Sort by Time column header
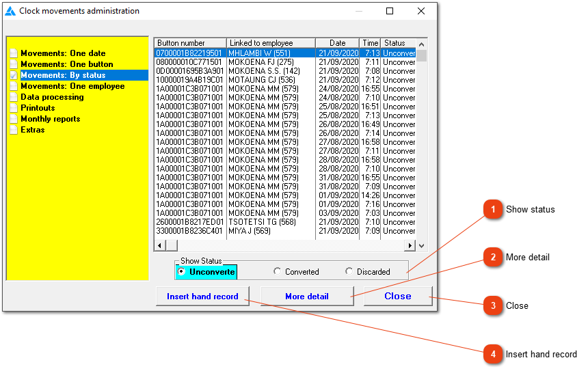Image resolution: width=588 pixels, height=371 pixels. (370, 43)
